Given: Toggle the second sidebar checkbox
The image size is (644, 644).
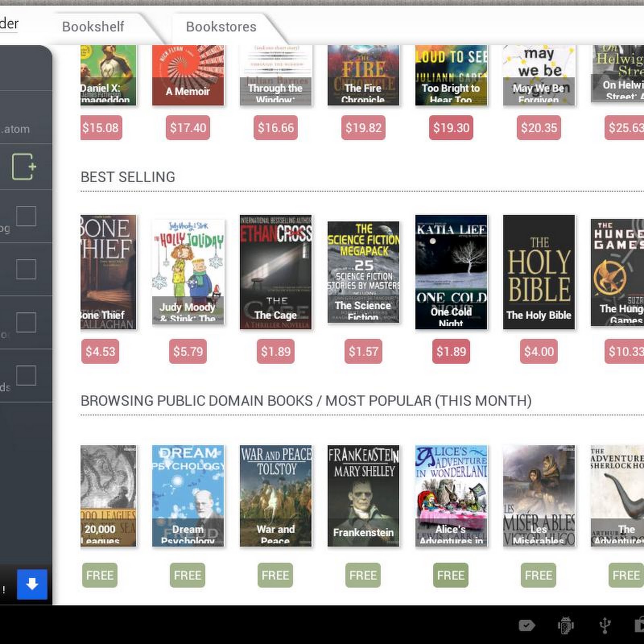Looking at the screenshot, I should click(26, 269).
